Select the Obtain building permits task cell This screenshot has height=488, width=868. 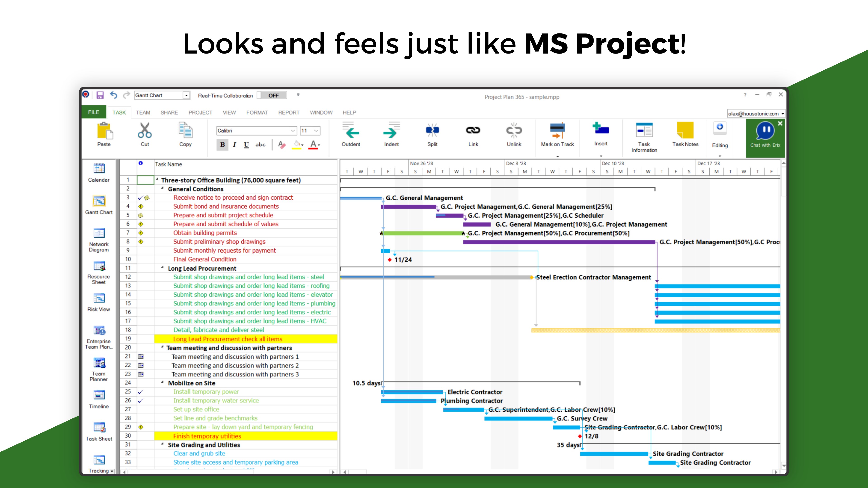click(205, 233)
